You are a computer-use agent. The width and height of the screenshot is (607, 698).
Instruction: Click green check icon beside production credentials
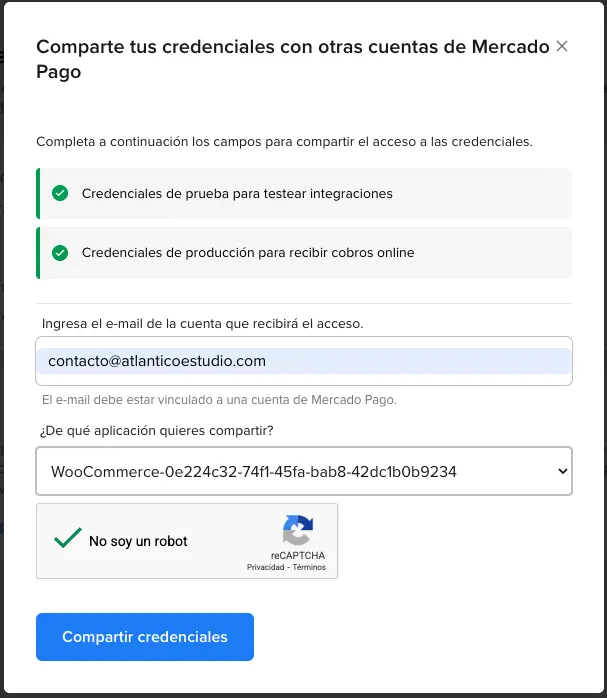pyautogui.click(x=60, y=253)
